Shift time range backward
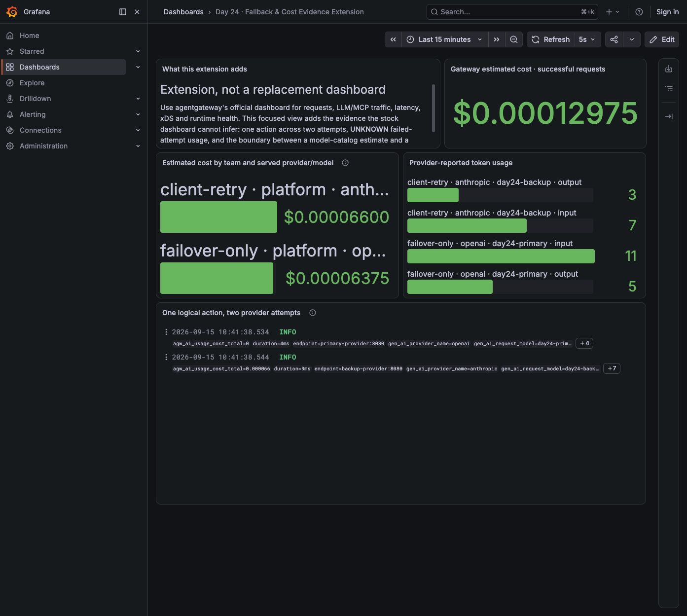Image resolution: width=687 pixels, height=616 pixels. tap(393, 39)
